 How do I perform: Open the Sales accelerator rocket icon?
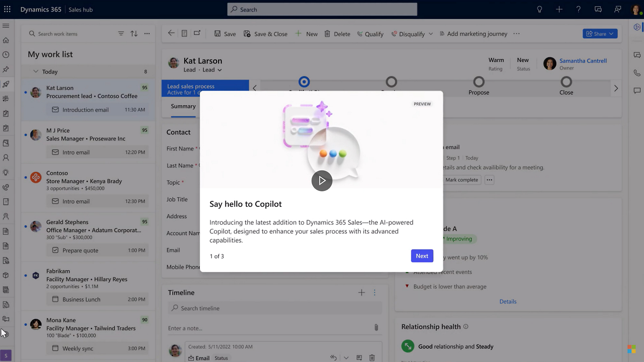click(6, 84)
